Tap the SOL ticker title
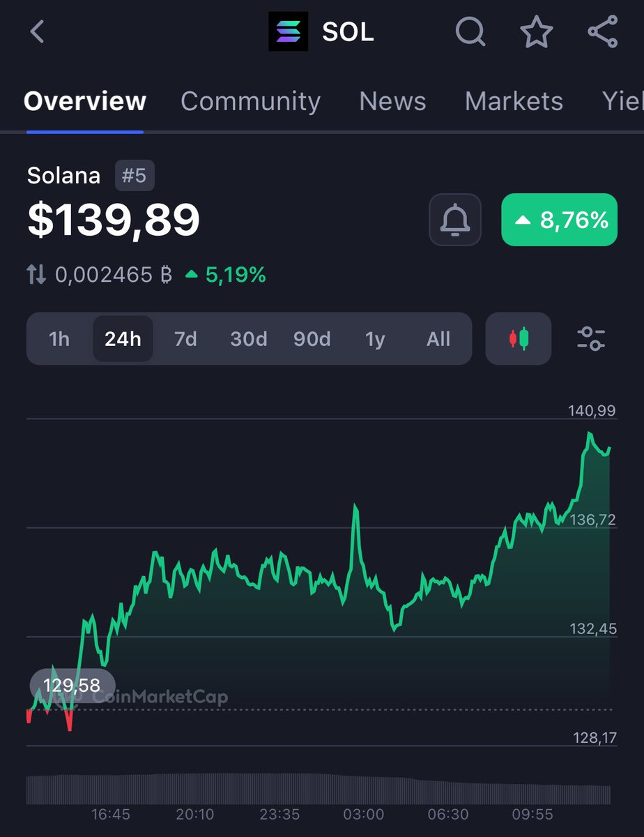 (348, 32)
